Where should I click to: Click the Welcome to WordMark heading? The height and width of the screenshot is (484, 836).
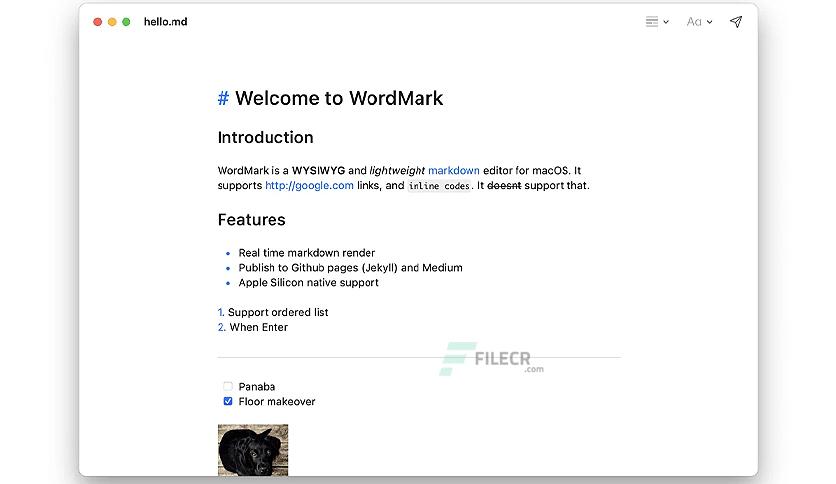pyautogui.click(x=339, y=98)
